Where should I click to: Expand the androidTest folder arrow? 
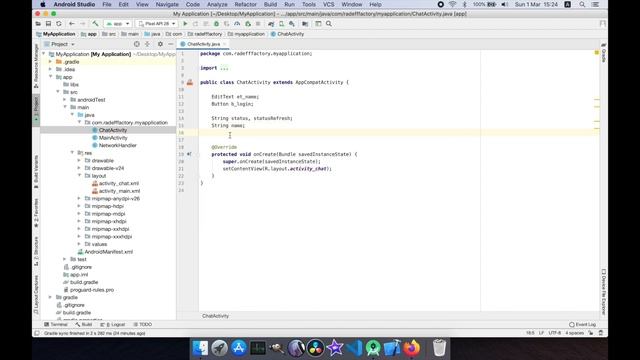pos(65,100)
